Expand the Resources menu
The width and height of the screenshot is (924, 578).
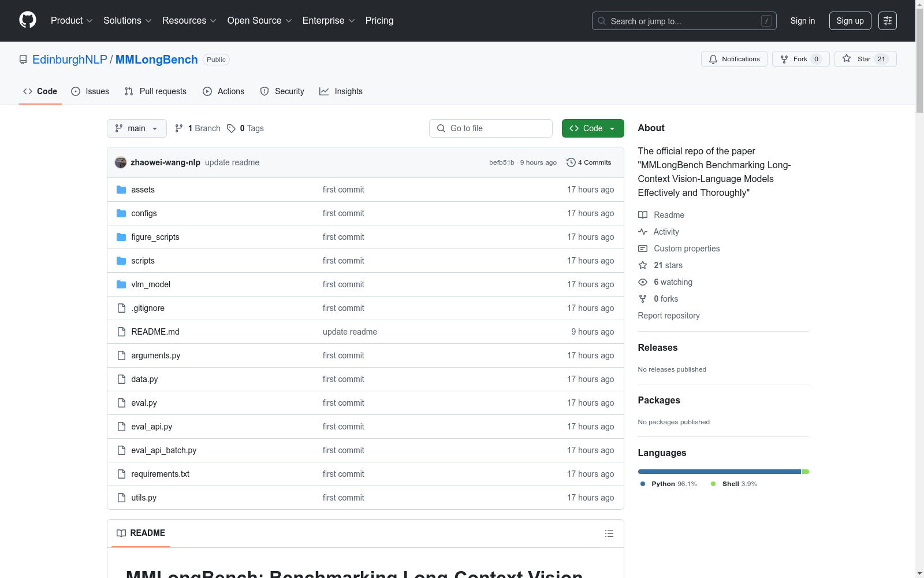(189, 20)
